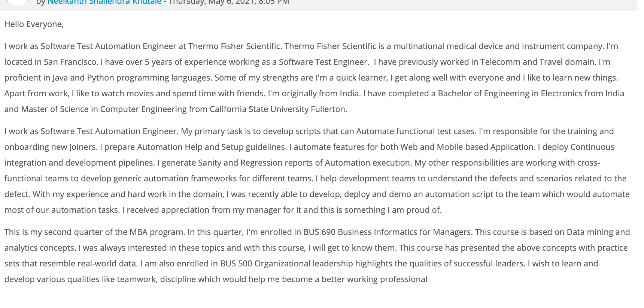Click 'Web and Mobile based Application' text
Screen dimensions: 644x308
pyautogui.click(x=467, y=147)
